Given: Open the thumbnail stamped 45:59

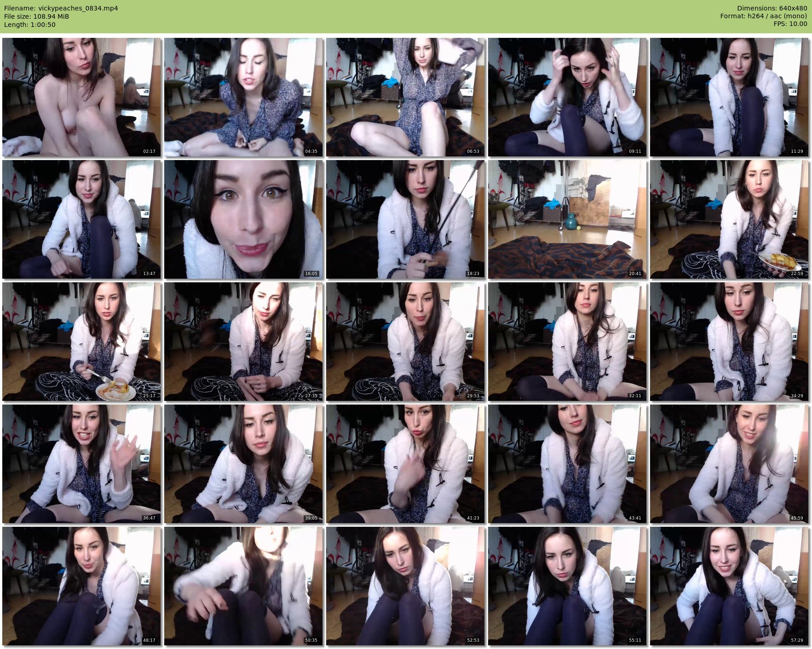Looking at the screenshot, I should pos(729,464).
